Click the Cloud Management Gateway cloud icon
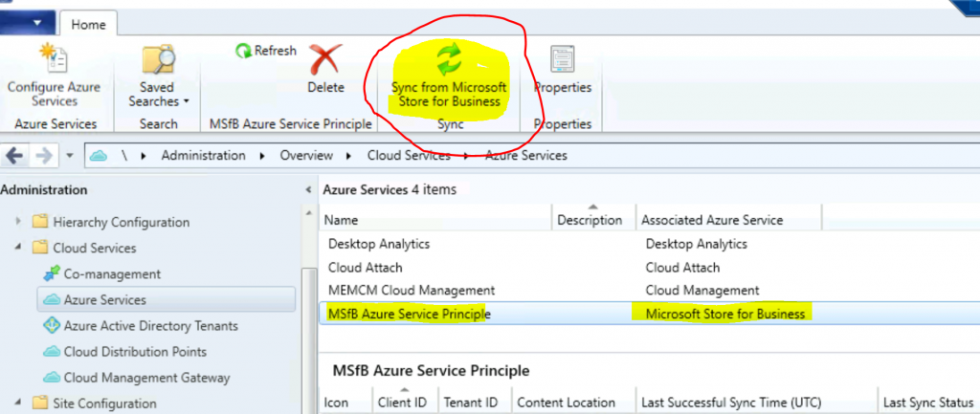 52,378
